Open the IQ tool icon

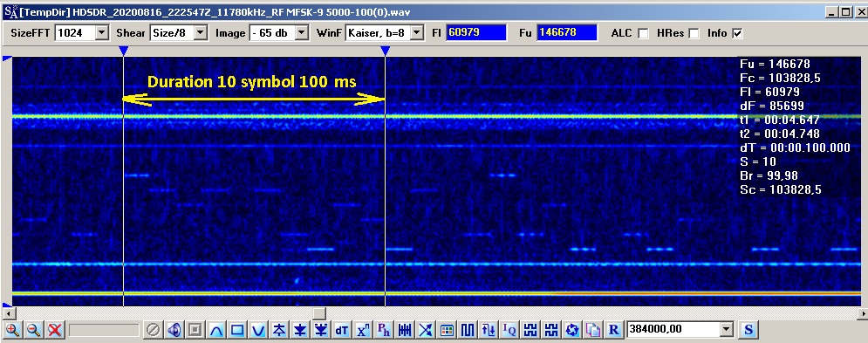click(x=509, y=330)
